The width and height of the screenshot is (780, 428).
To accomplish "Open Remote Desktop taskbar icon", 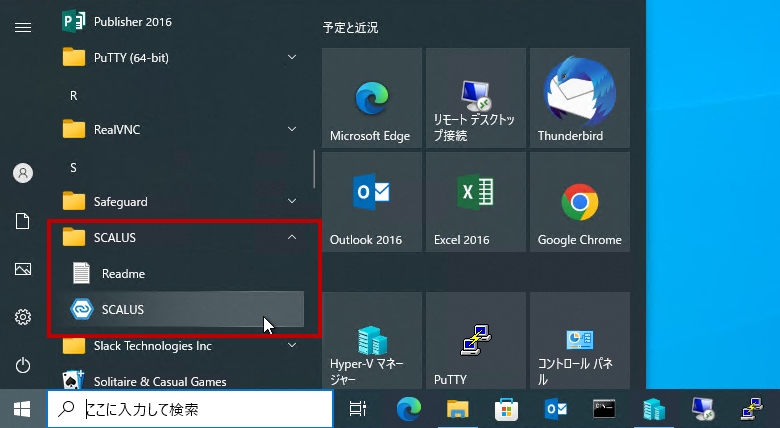I will pos(702,409).
